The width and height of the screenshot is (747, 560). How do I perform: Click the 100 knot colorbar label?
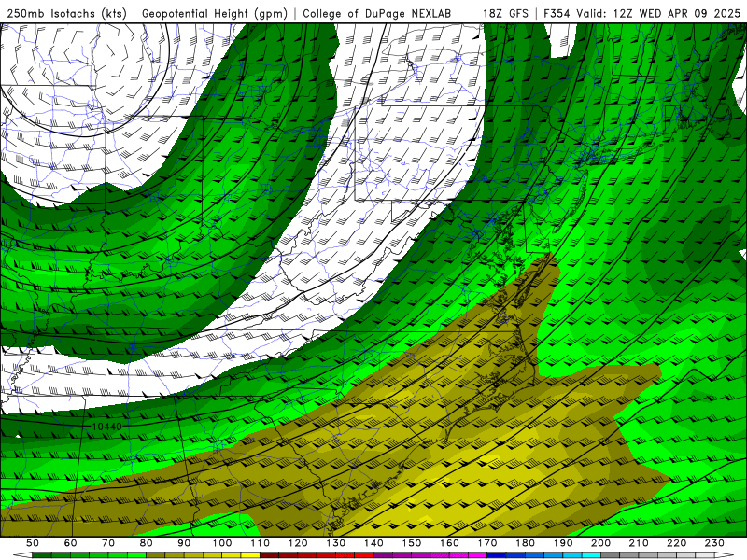pyautogui.click(x=222, y=543)
